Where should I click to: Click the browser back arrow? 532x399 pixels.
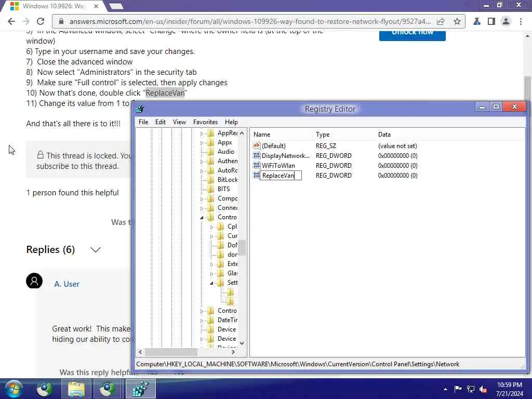tap(11, 21)
